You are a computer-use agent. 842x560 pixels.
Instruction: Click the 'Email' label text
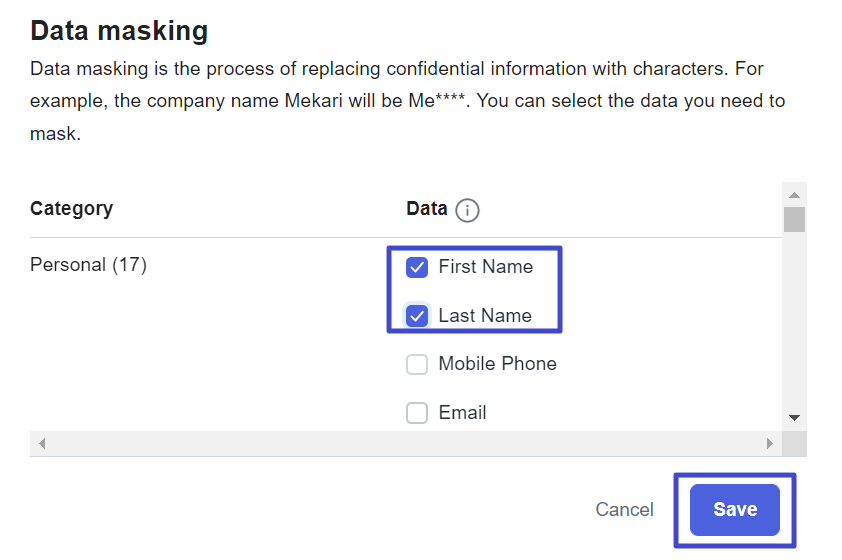(x=462, y=413)
